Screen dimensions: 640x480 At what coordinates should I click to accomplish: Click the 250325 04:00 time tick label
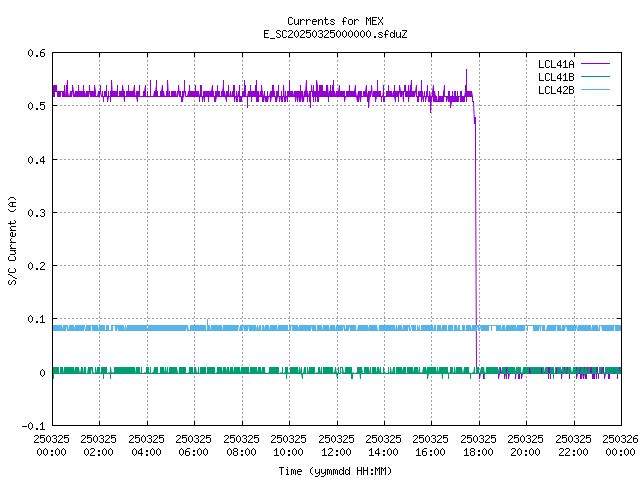coord(146,445)
